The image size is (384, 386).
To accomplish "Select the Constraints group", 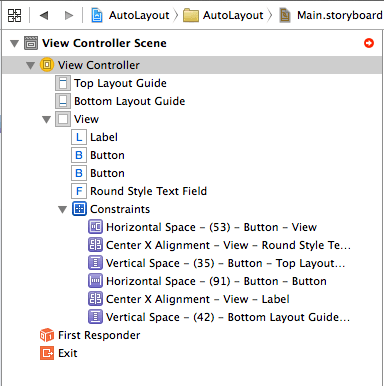I will [120, 209].
